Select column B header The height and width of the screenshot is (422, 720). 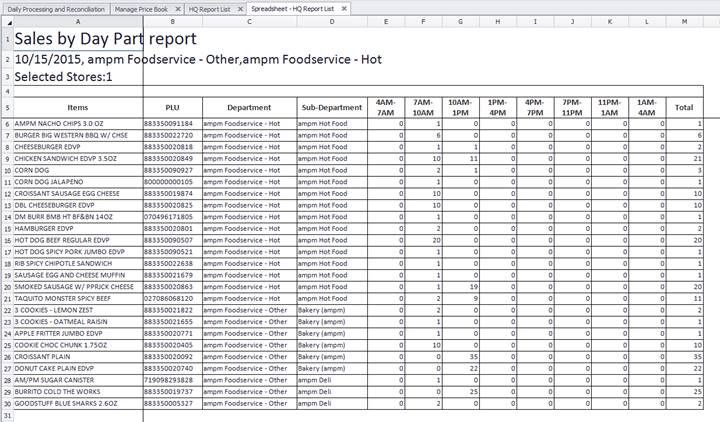173,22
